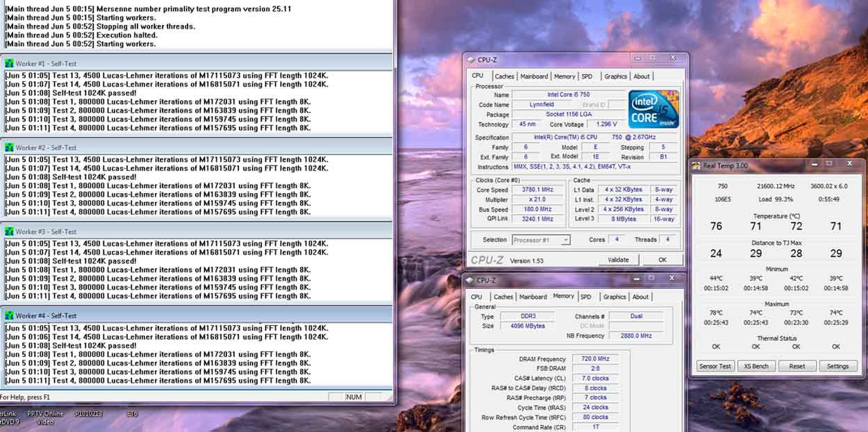This screenshot has width=868, height=432.
Task: Open Graphics tab in CPU-Z processor window
Action: pos(615,76)
